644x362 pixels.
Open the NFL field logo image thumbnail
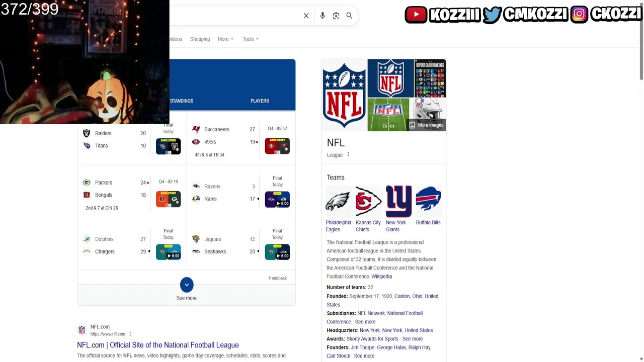pyautogui.click(x=388, y=115)
